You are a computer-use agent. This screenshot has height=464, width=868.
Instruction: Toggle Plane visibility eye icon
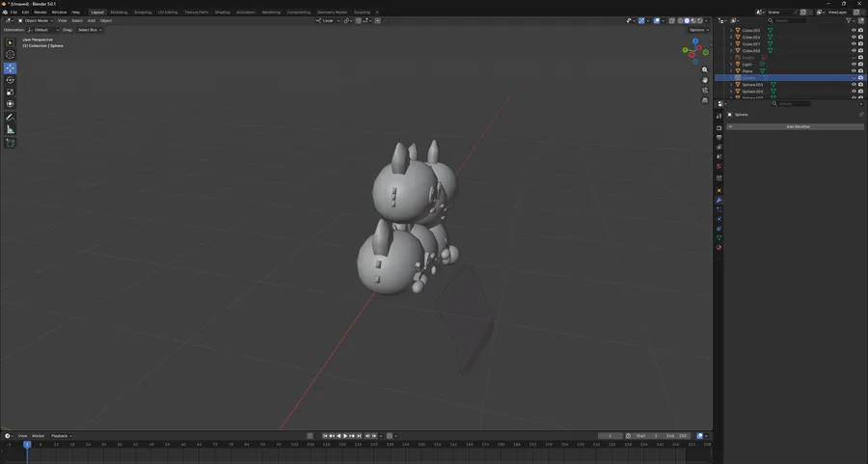(854, 70)
